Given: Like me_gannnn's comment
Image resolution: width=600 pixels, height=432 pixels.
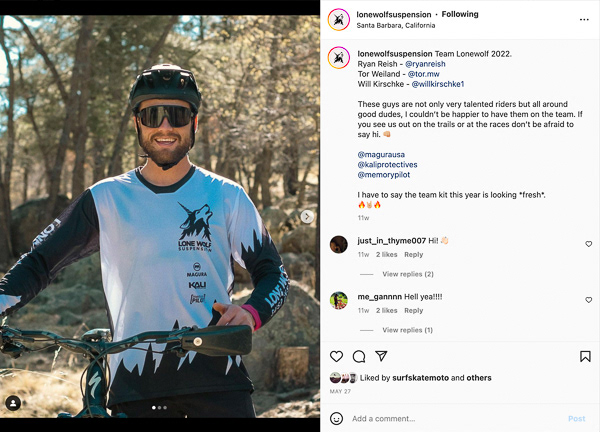Looking at the screenshot, I should tap(588, 300).
